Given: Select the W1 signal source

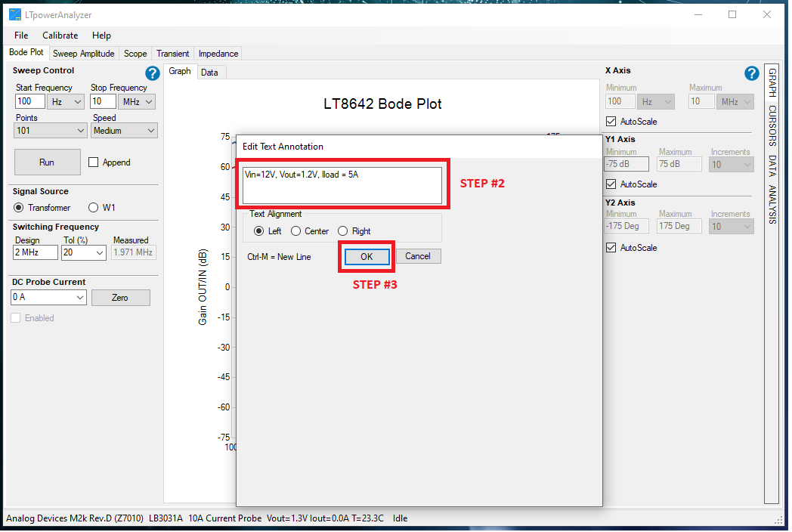Looking at the screenshot, I should click(x=93, y=208).
